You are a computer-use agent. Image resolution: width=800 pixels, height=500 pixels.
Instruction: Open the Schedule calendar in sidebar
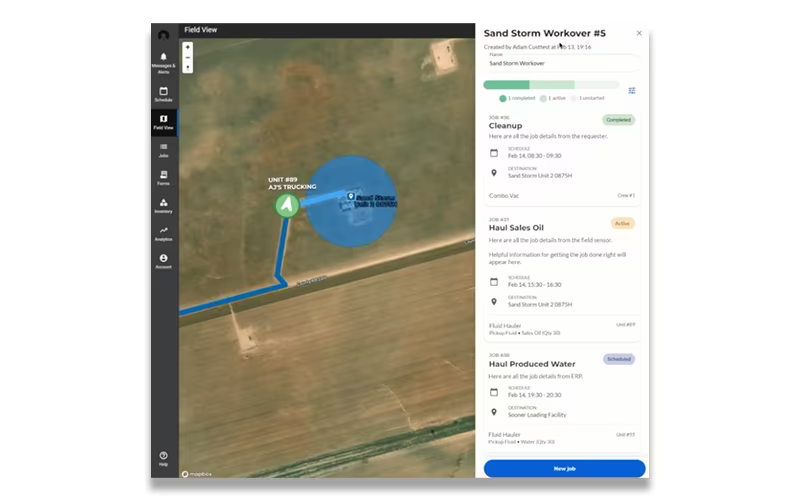tap(163, 94)
